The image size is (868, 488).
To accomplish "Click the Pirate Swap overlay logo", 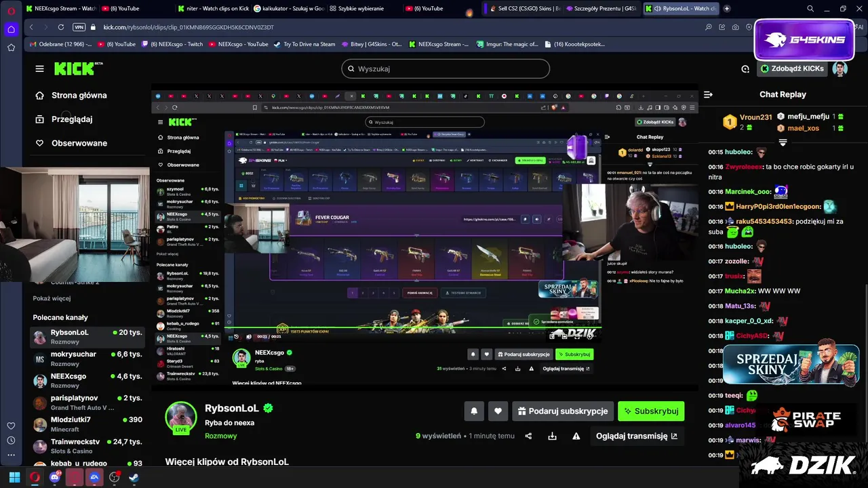I will click(806, 420).
